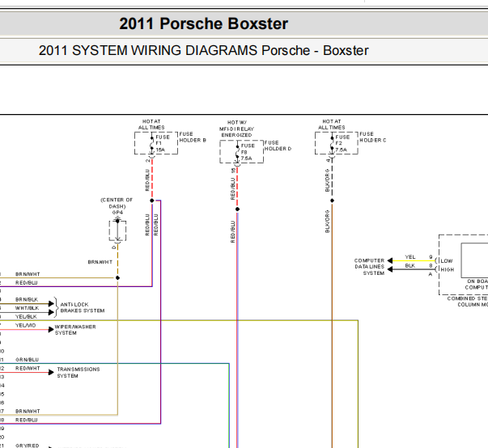Click vertical "RED/BLU" label on dashed wire under F8
Viewport: 488px width, 448px height.
(232, 188)
